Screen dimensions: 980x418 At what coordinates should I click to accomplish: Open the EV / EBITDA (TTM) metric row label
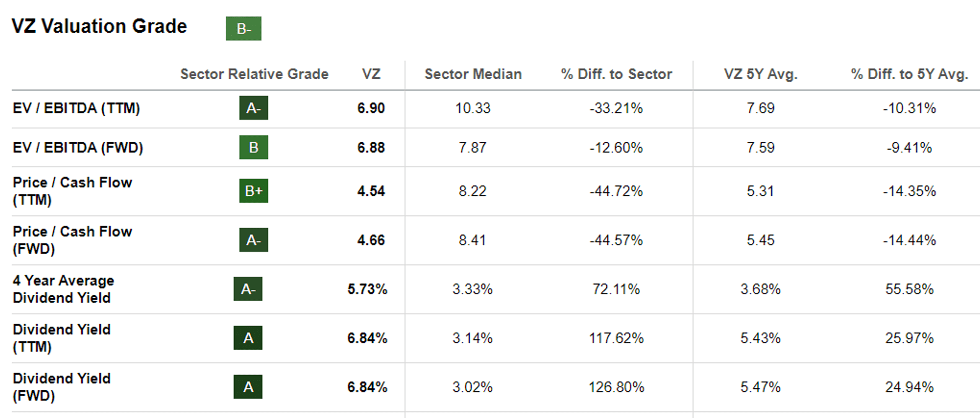tap(76, 108)
